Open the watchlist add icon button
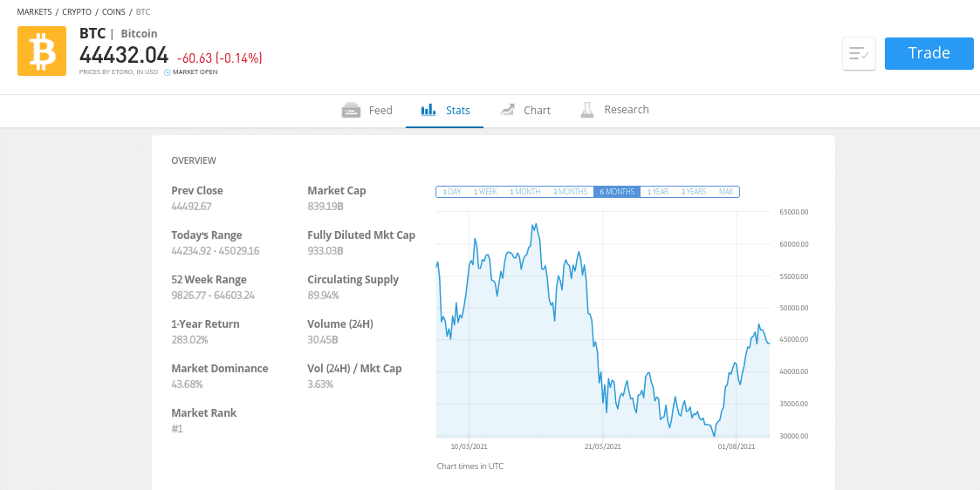Screen dimensions: 980x490 (859, 54)
